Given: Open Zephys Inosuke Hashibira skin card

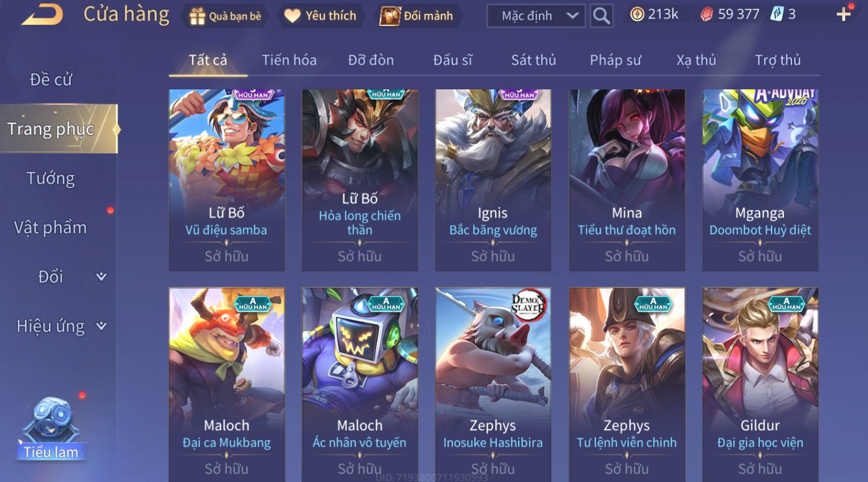Looking at the screenshot, I should coord(493,384).
